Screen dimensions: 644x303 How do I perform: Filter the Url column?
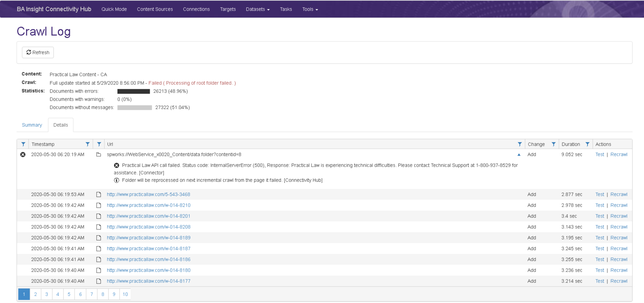coord(520,144)
